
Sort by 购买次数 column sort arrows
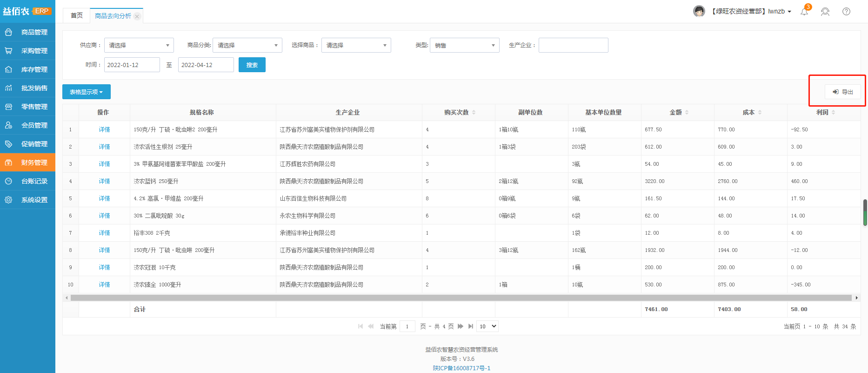[474, 112]
